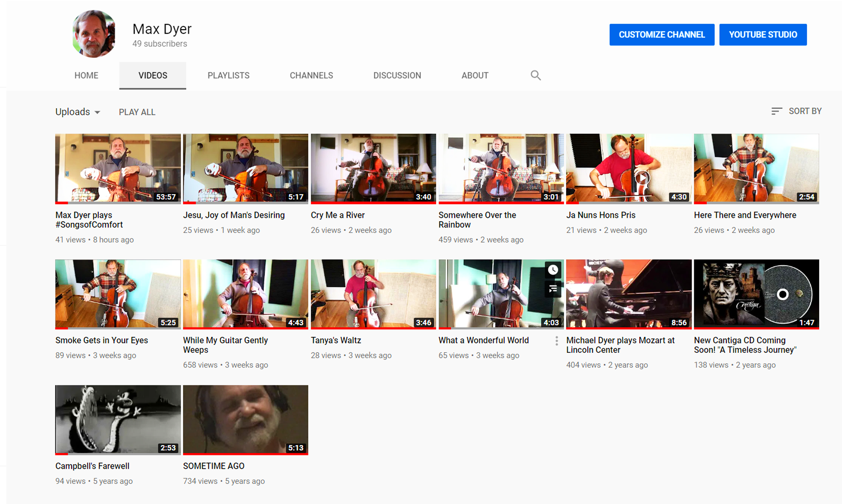Open the Playlists tab

[229, 75]
